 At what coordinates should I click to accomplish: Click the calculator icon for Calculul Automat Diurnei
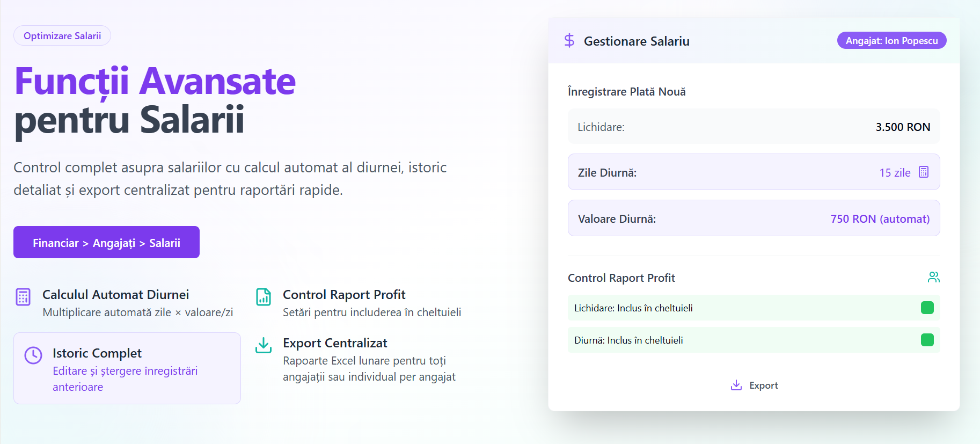[23, 296]
